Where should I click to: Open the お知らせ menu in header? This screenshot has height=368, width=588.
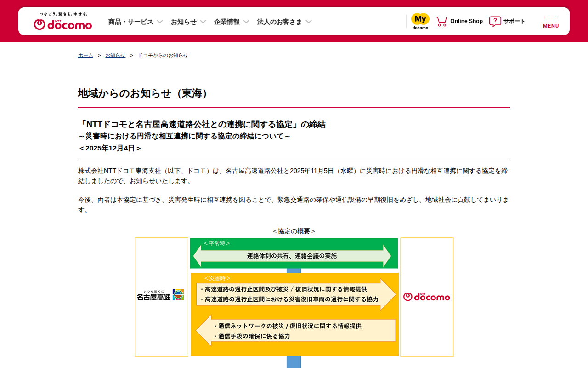tap(184, 22)
